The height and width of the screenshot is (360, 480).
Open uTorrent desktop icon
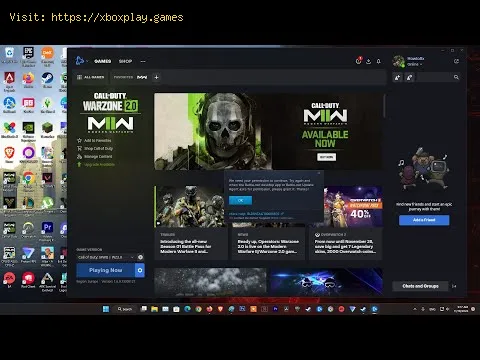(47, 203)
